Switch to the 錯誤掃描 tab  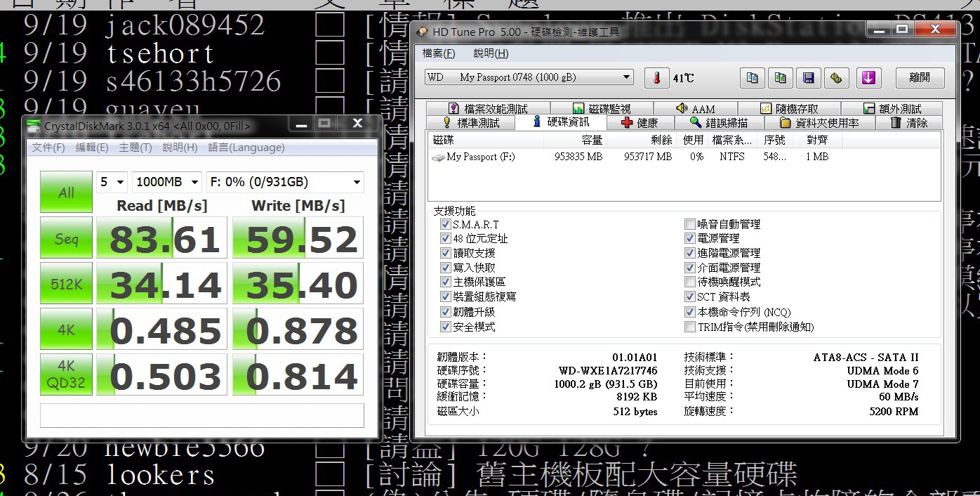coord(718,123)
